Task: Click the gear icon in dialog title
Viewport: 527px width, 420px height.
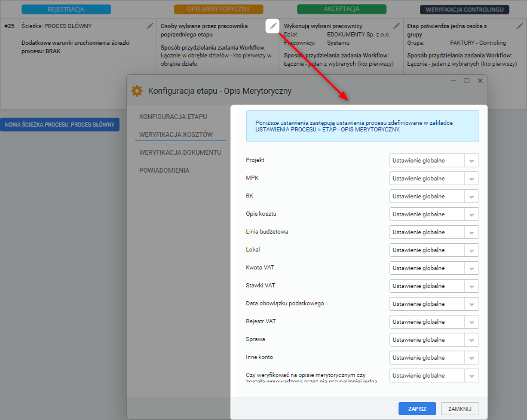Action: click(137, 91)
